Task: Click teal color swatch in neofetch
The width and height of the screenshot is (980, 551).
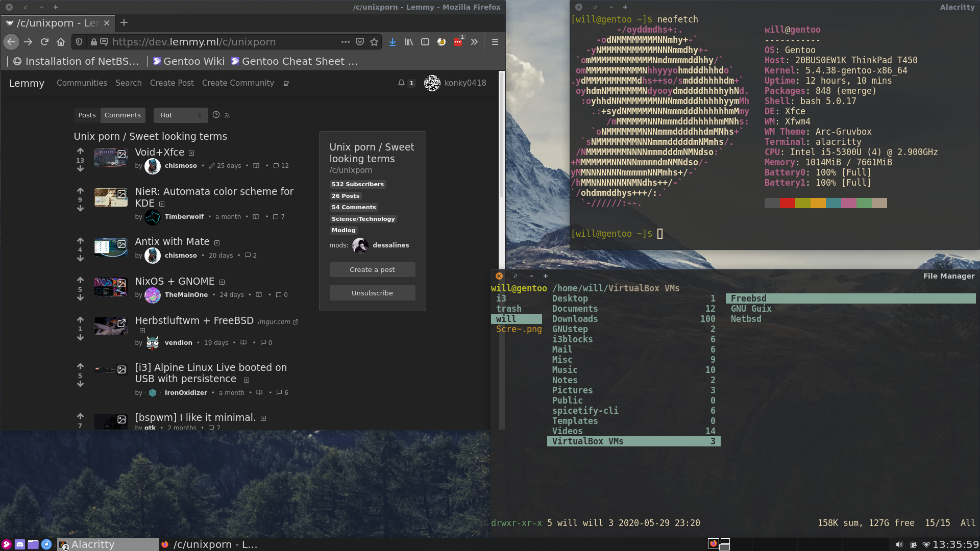Action: pyautogui.click(x=834, y=203)
